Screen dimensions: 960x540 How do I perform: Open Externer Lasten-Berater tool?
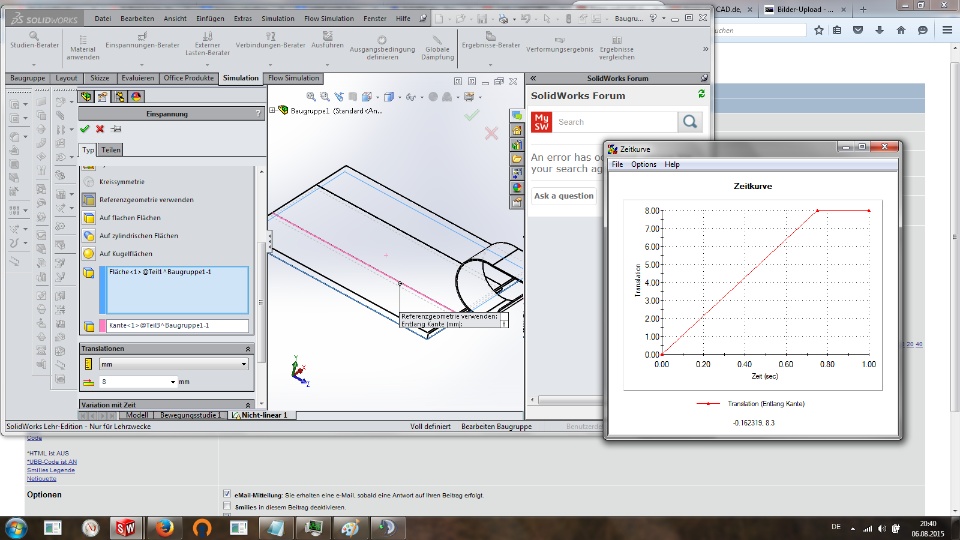point(208,44)
